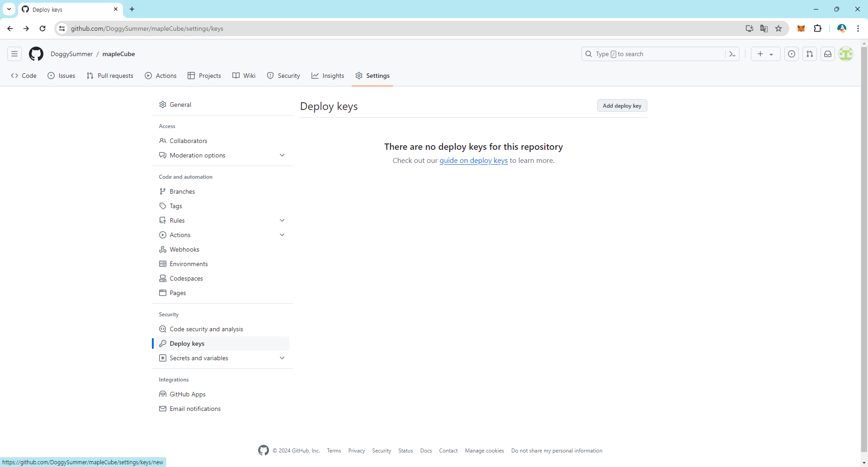868x467 pixels.
Task: Open the command palette icon in search box
Action: 732,54
